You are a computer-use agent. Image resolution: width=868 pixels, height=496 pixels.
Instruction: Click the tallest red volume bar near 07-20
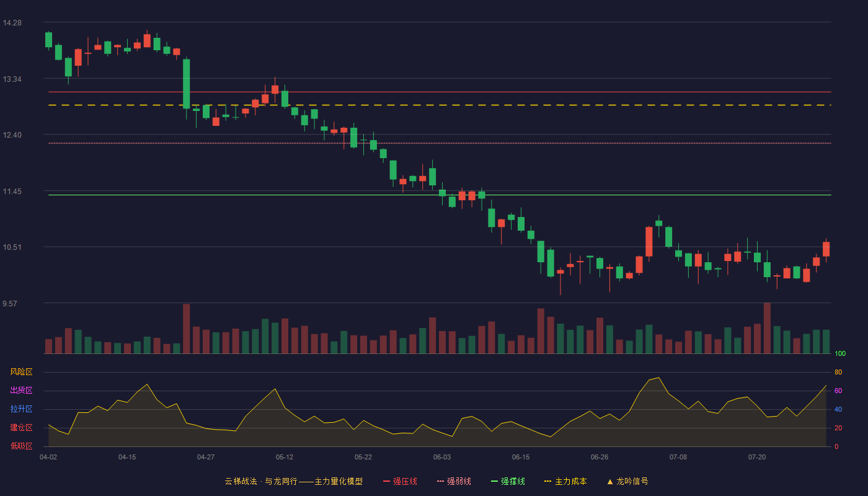[767, 328]
